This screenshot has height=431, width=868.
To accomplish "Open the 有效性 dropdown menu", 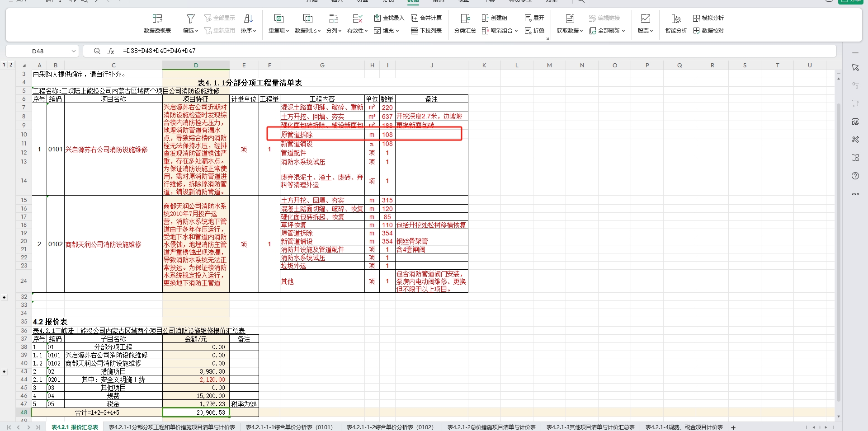I will (x=366, y=31).
